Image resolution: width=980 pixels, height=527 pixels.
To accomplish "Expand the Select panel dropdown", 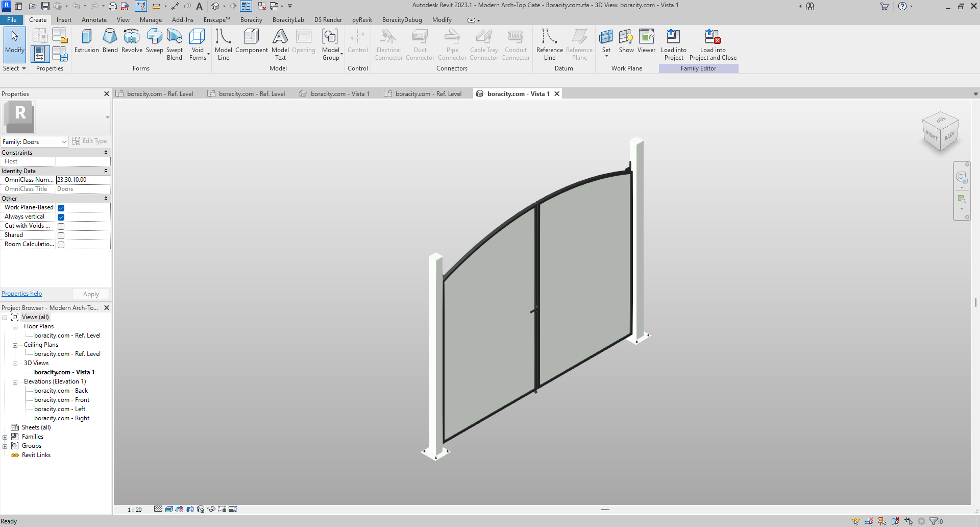I will click(x=14, y=68).
